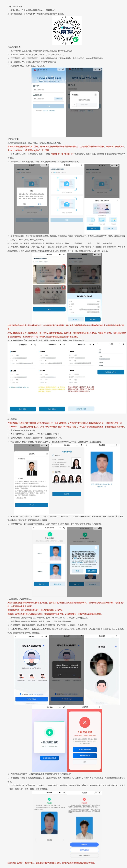This screenshot has width=127, height=868.
Task: Click 允许 in the baidu.com camera permission dialog
Action: 74,675
